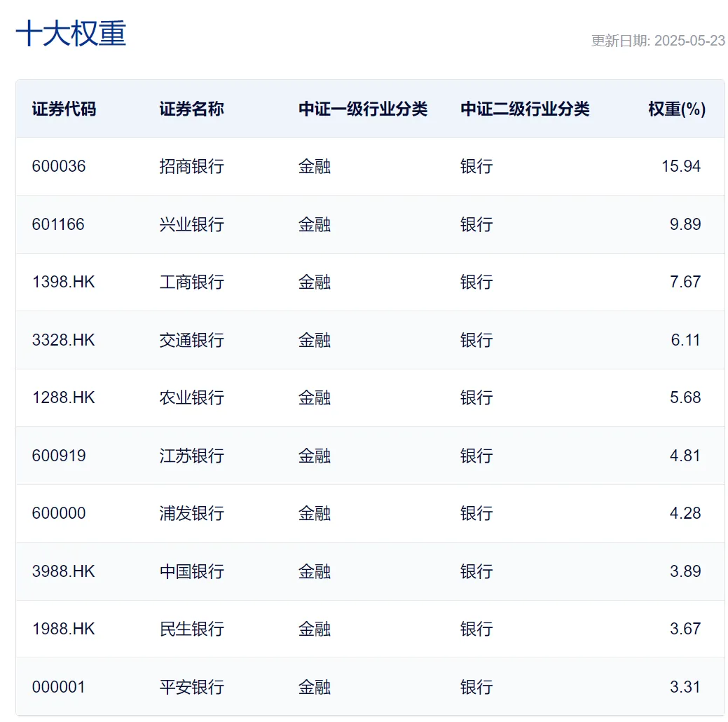
Task: Click 金融 in the 招商银行 row
Action: (x=315, y=166)
